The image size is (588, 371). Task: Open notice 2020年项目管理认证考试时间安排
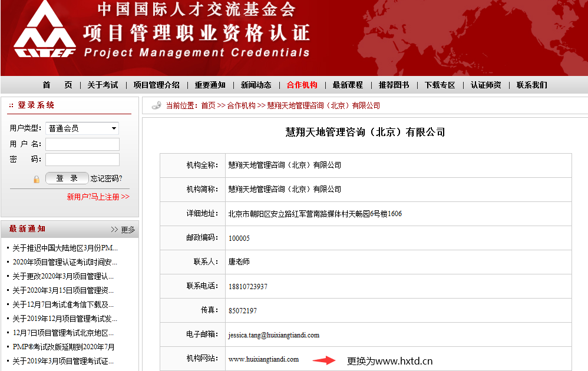64,262
